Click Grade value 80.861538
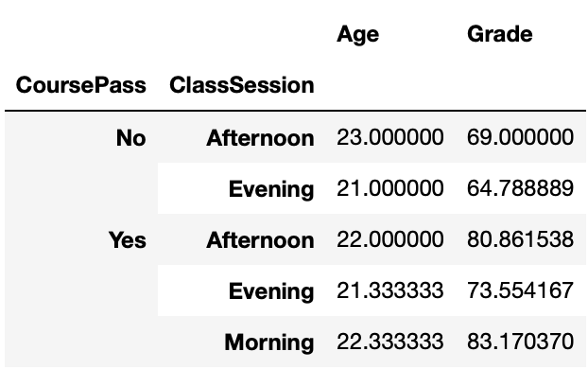This screenshot has height=369, width=588. (520, 240)
